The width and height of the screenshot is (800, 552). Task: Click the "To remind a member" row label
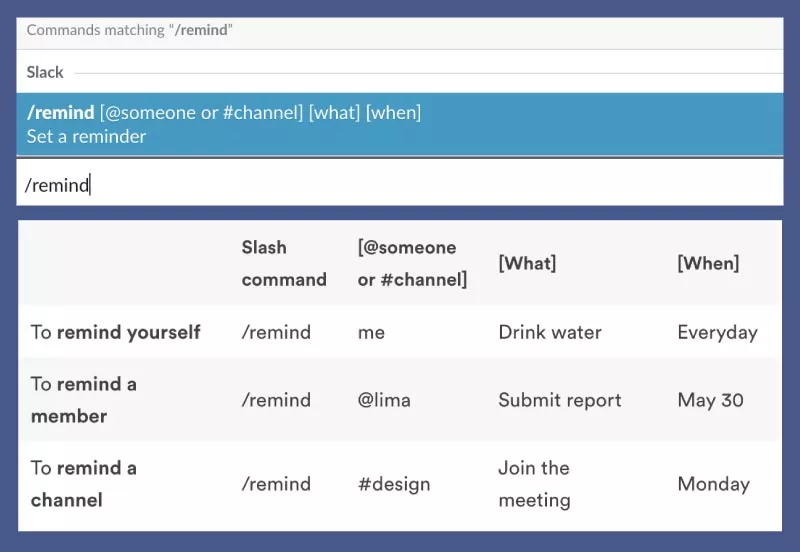84,399
